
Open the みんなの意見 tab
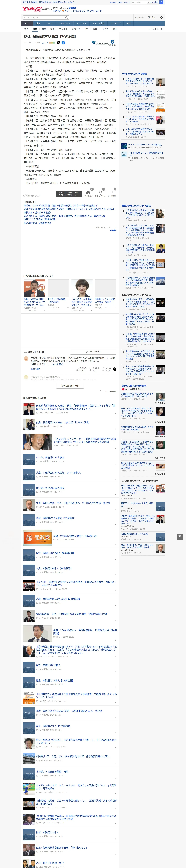pyautogui.click(x=99, y=24)
